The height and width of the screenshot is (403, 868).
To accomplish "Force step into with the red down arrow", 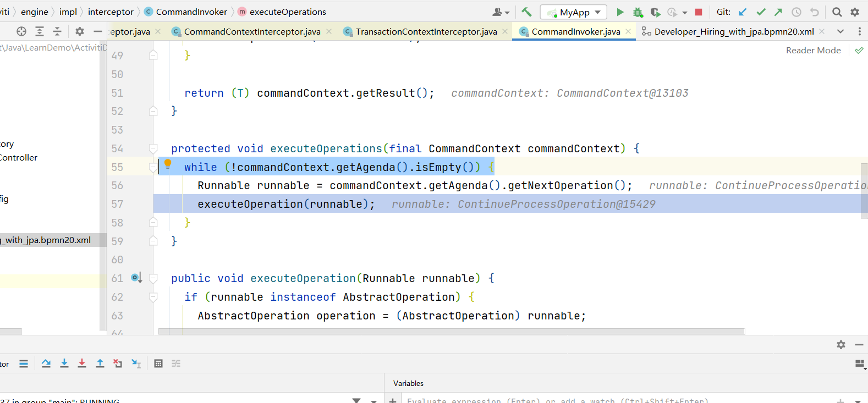I will coord(82,363).
